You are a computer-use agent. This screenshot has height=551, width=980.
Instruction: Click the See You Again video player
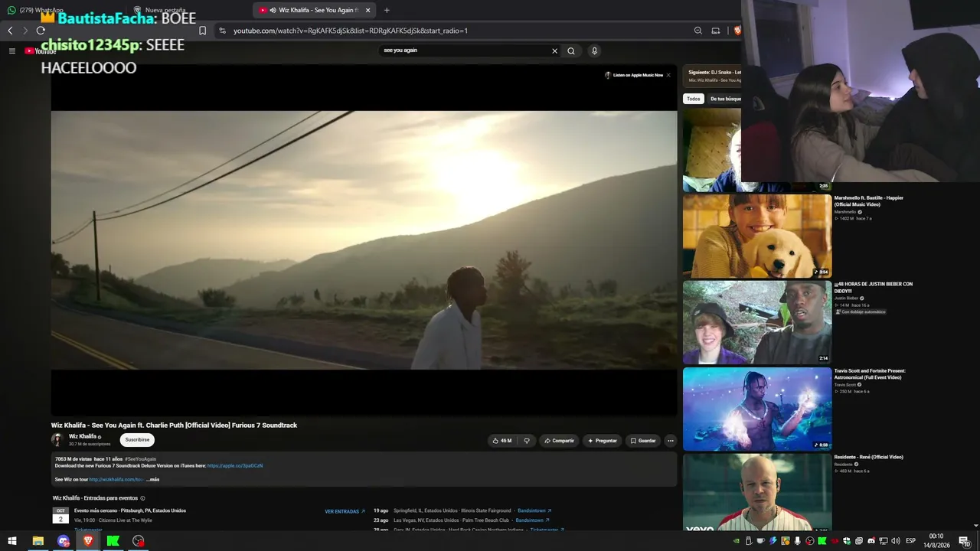pos(364,240)
